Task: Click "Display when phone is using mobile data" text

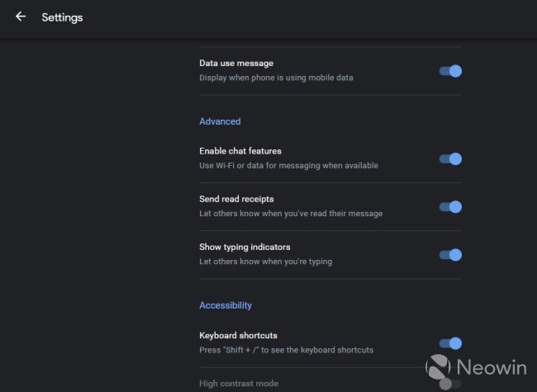Action: [x=277, y=78]
